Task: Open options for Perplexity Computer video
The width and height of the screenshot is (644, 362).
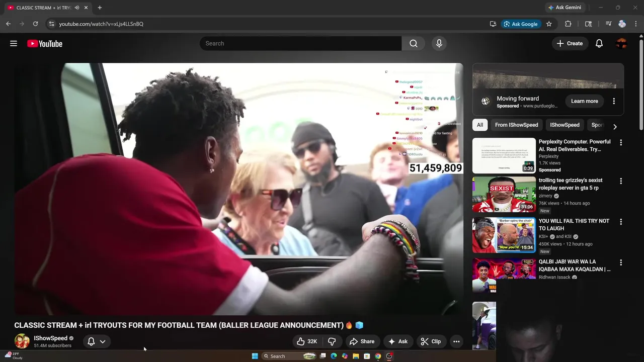Action: tap(621, 143)
